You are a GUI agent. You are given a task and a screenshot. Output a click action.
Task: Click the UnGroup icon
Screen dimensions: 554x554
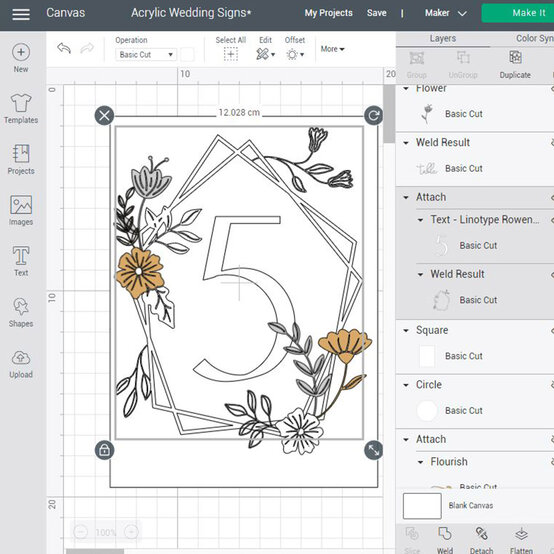tap(463, 58)
